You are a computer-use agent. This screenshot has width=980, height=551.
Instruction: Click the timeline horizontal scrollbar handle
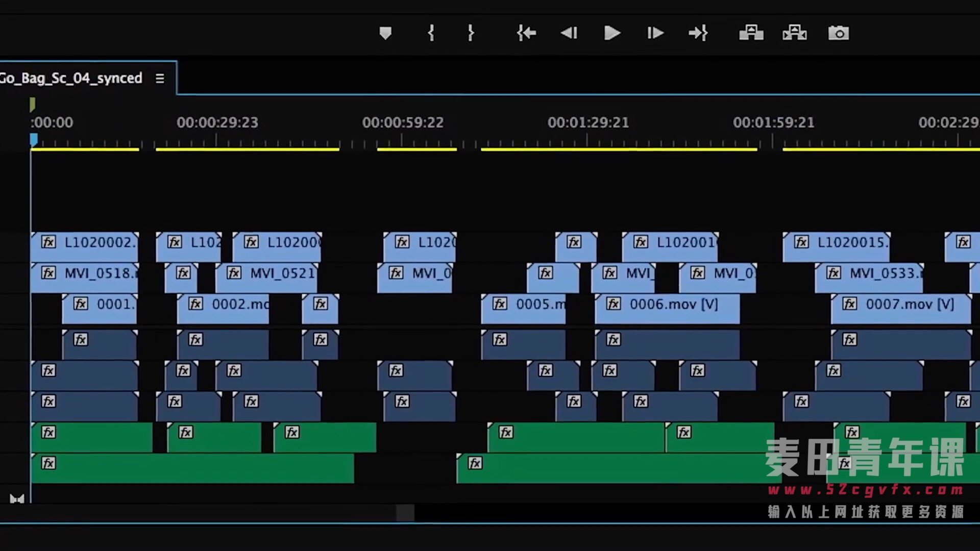coord(405,513)
